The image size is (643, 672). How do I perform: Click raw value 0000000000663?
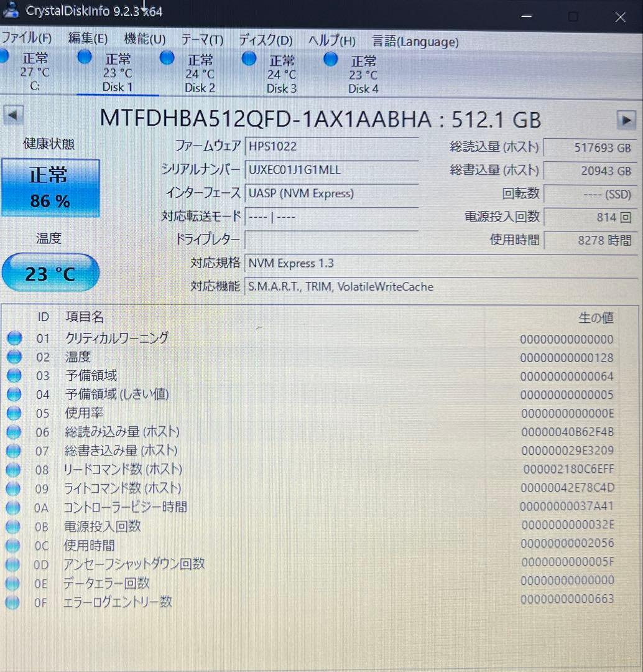567,599
